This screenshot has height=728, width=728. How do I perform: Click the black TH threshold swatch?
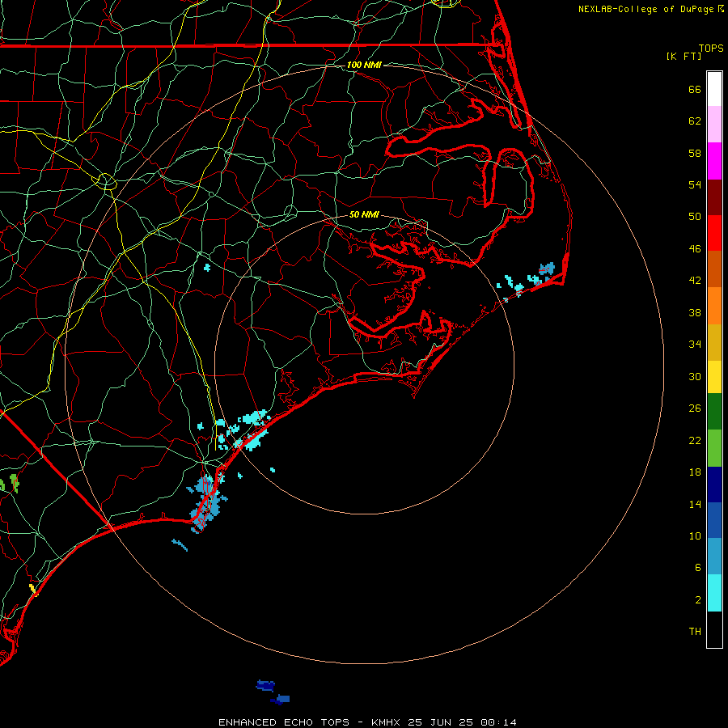click(x=714, y=629)
